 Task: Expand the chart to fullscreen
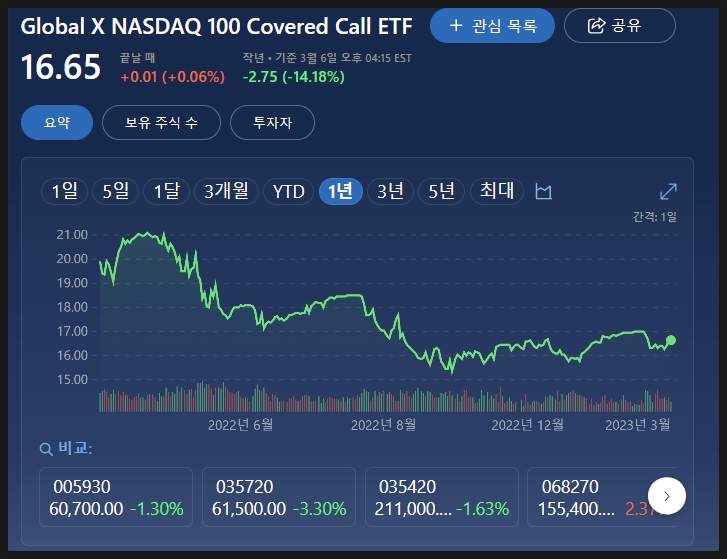[x=668, y=191]
